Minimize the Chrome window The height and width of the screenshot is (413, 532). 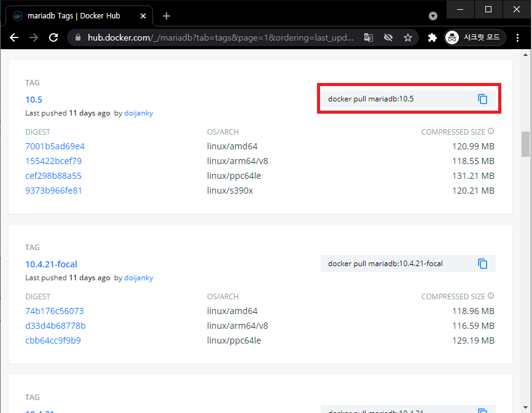point(460,9)
